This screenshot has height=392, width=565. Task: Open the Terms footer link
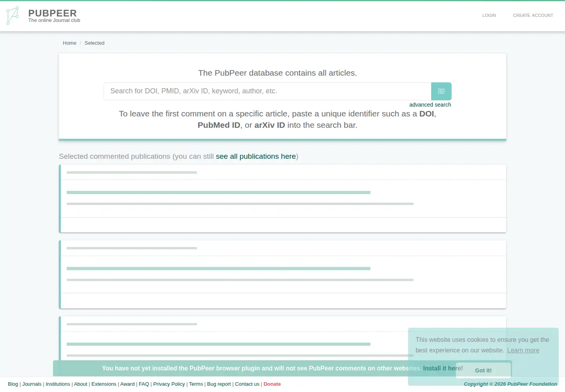click(196, 384)
